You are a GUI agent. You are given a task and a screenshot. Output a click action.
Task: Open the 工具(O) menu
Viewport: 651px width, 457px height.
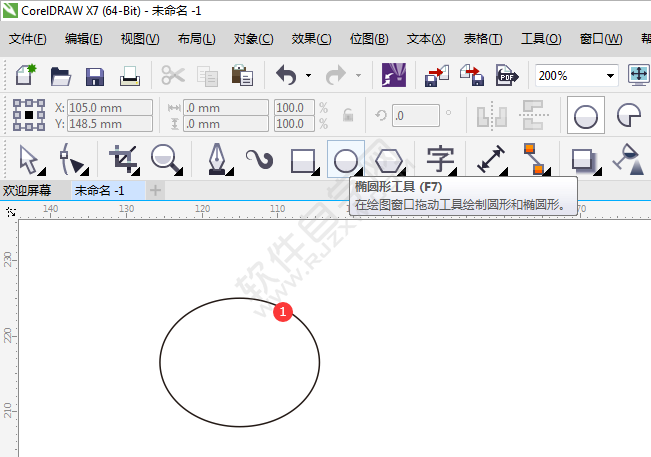click(541, 39)
